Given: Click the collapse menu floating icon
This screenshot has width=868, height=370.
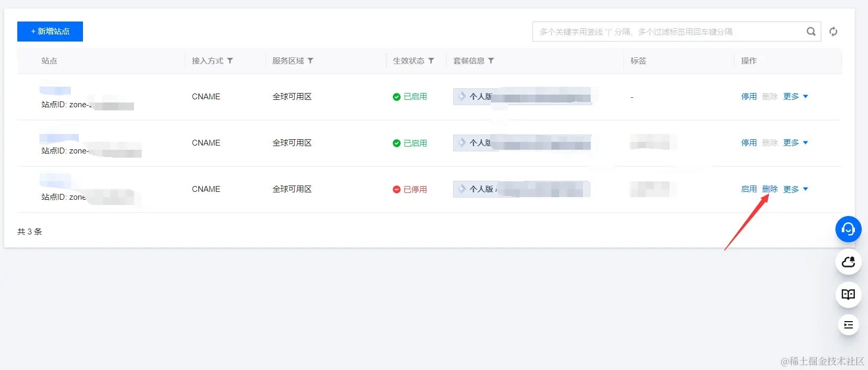Looking at the screenshot, I should click(x=848, y=325).
